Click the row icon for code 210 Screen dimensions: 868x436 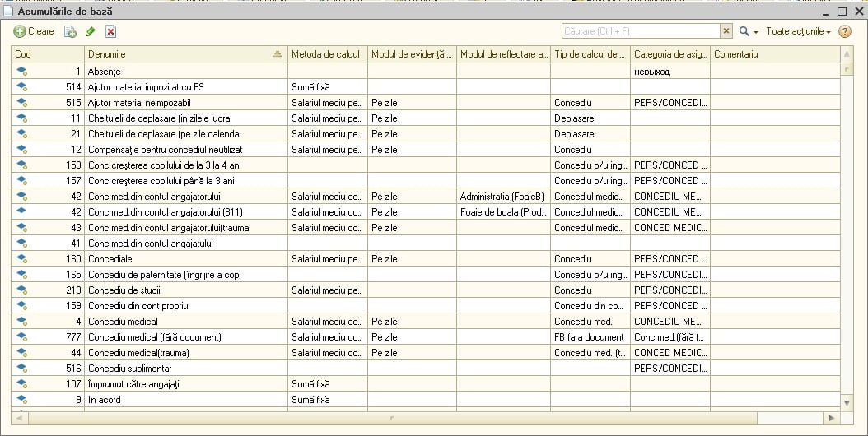(22, 290)
